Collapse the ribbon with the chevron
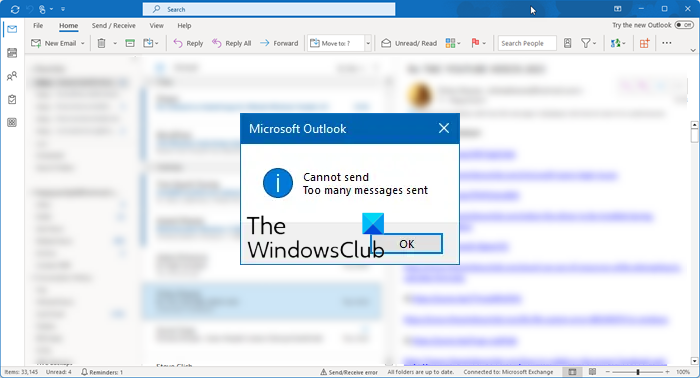The width and height of the screenshot is (700, 378). click(693, 50)
